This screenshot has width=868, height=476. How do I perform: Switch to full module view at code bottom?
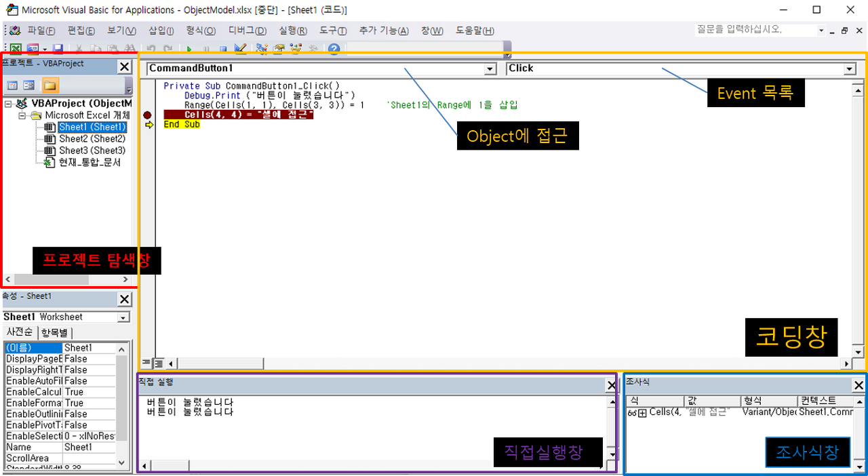[159, 363]
